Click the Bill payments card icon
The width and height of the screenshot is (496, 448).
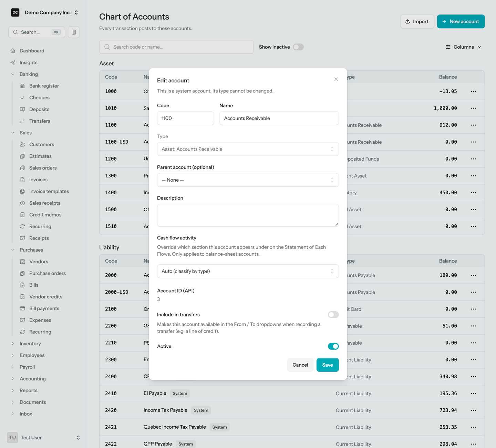pos(23,308)
